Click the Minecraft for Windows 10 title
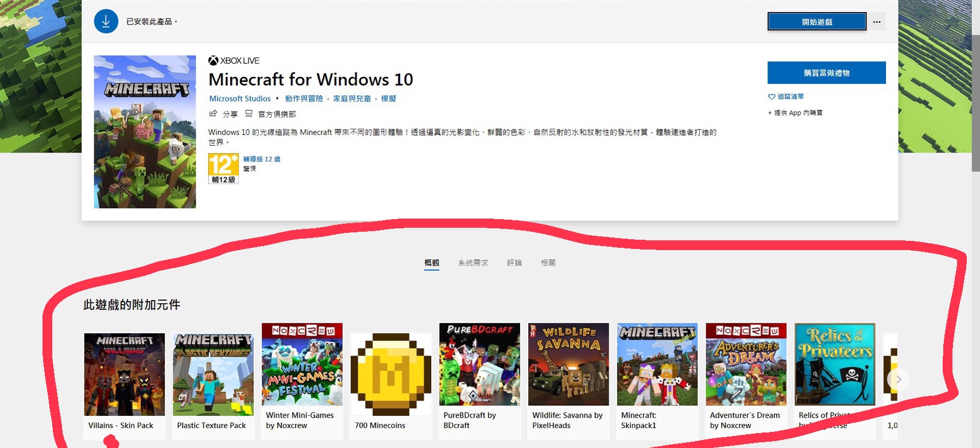980x448 pixels. 311,79
